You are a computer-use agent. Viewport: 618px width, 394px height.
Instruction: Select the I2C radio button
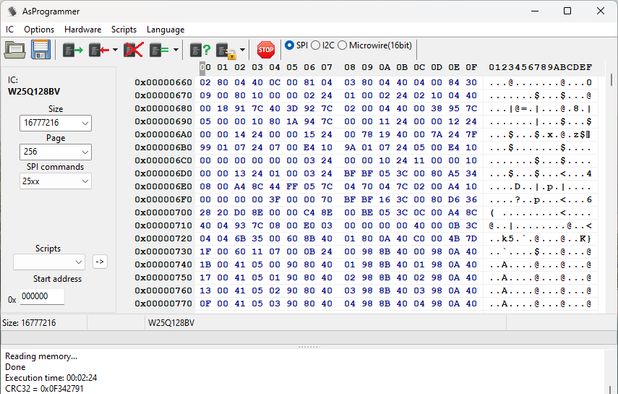[x=315, y=45]
